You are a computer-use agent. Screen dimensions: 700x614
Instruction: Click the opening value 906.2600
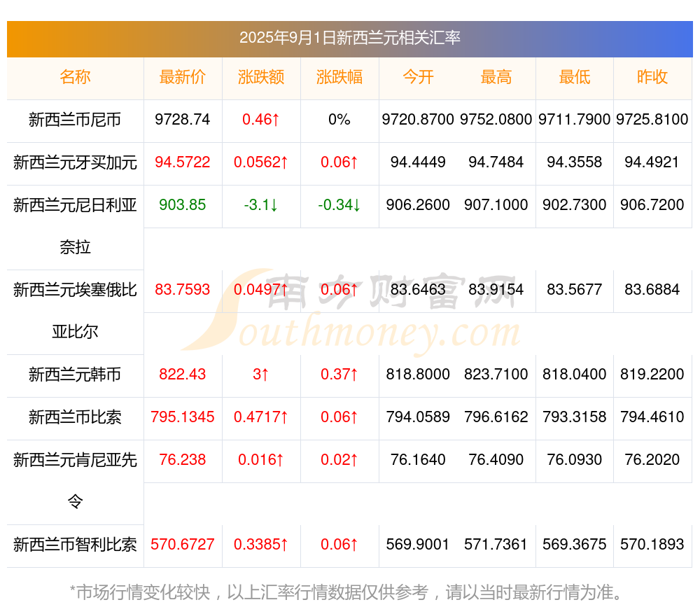[418, 205]
